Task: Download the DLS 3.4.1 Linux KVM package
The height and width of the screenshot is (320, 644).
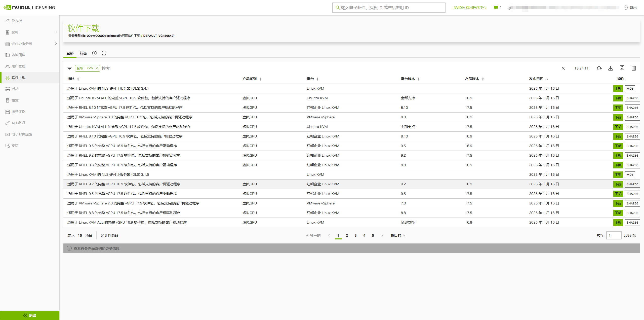Action: 618,89
